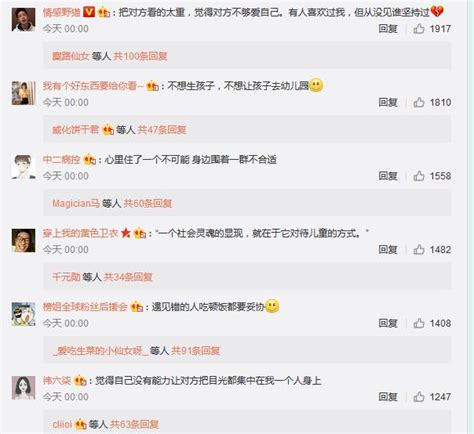The width and height of the screenshot is (474, 434).
Task: Open the cliiol username link
Action: [62, 424]
